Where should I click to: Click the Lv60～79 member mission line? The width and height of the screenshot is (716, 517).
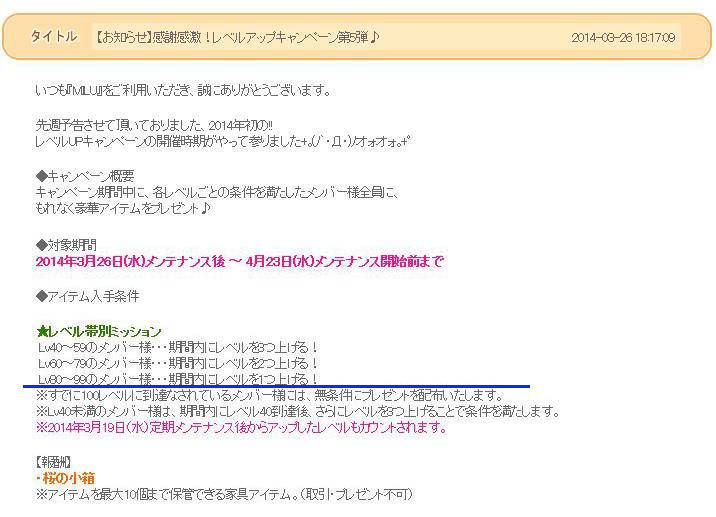(177, 363)
